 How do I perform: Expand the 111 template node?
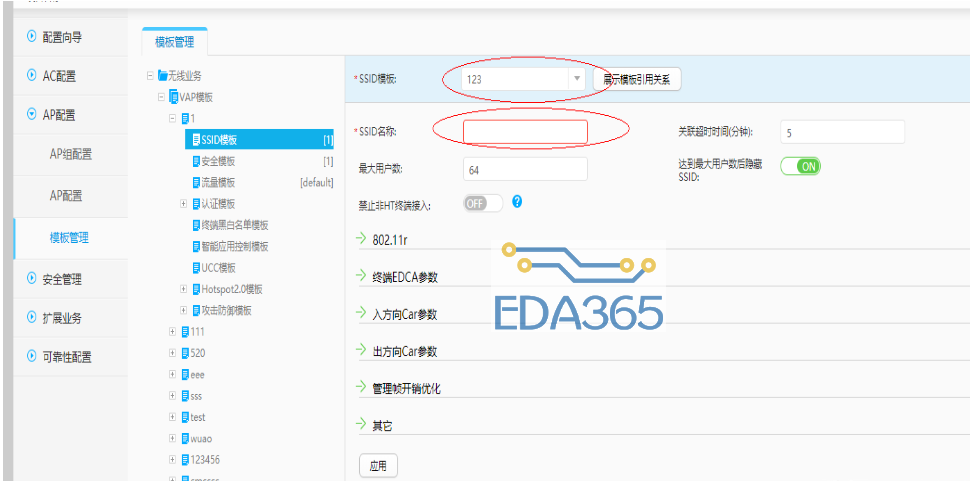(173, 332)
